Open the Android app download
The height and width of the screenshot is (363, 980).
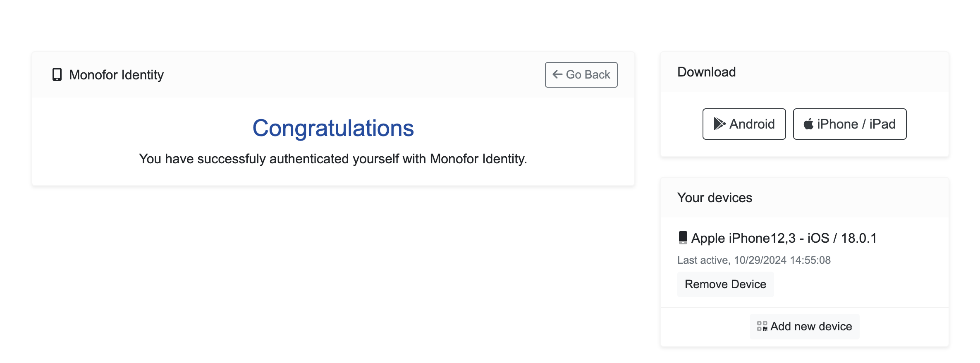743,124
